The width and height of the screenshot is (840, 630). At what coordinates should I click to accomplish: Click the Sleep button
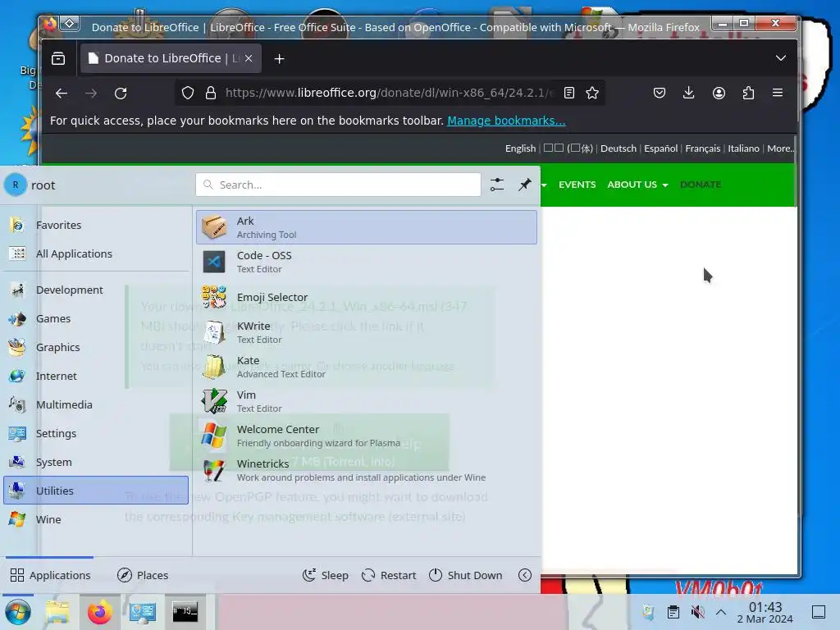point(325,575)
